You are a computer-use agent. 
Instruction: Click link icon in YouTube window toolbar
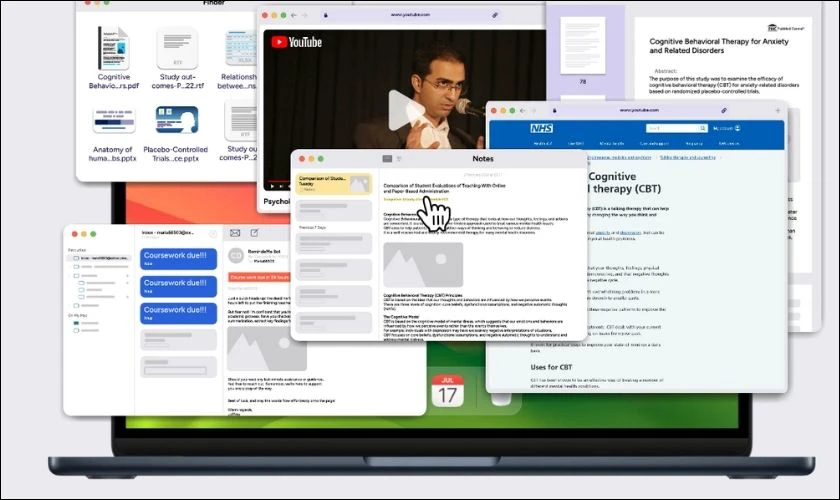(x=494, y=16)
